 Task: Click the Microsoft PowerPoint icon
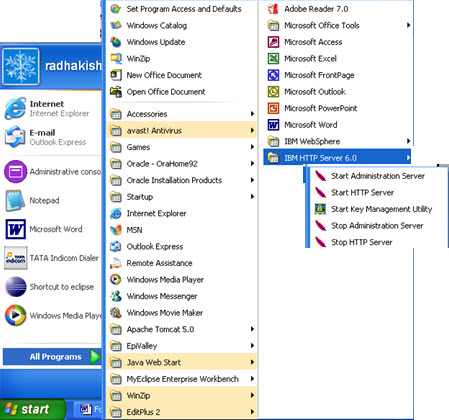pyautogui.click(x=273, y=108)
